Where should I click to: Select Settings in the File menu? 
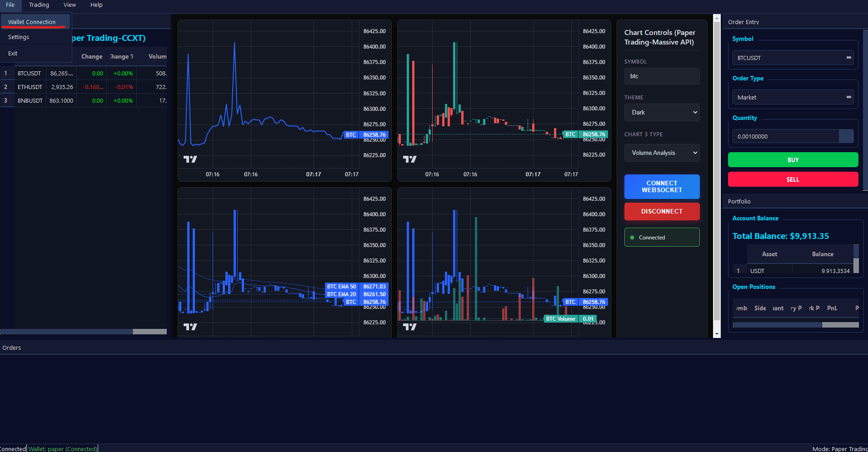click(x=19, y=37)
